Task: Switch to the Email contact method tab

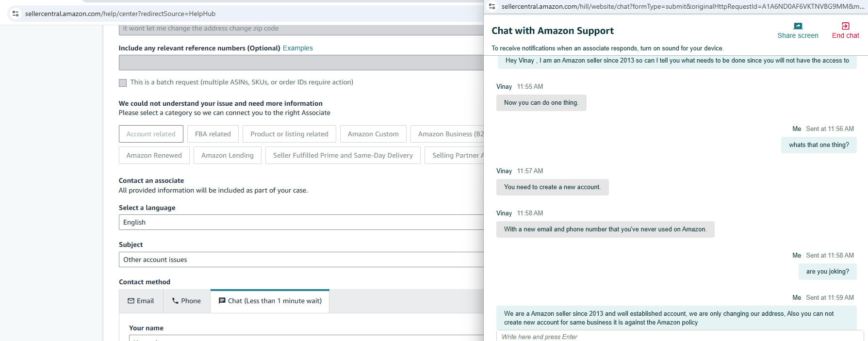Action: click(x=141, y=301)
